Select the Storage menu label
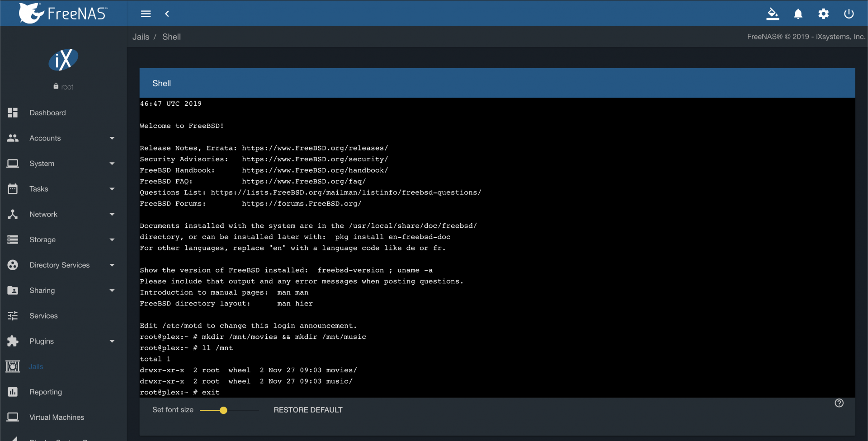868x441 pixels. 42,239
